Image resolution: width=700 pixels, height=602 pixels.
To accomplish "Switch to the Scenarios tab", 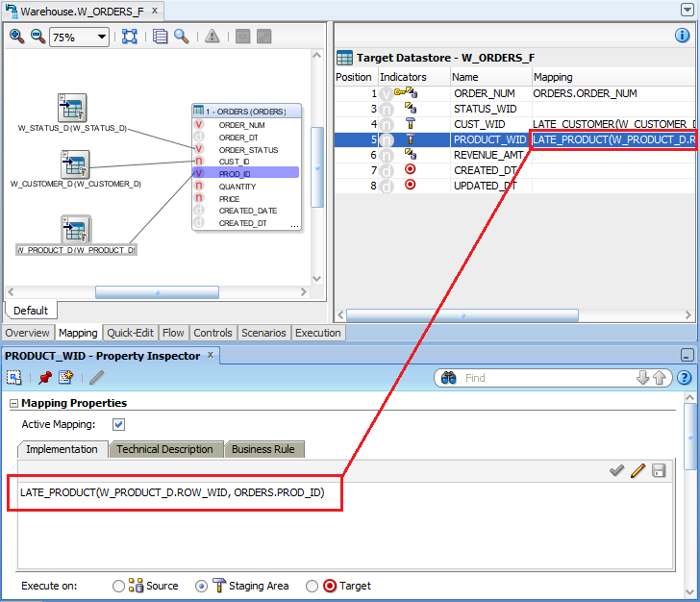I will pyautogui.click(x=263, y=333).
